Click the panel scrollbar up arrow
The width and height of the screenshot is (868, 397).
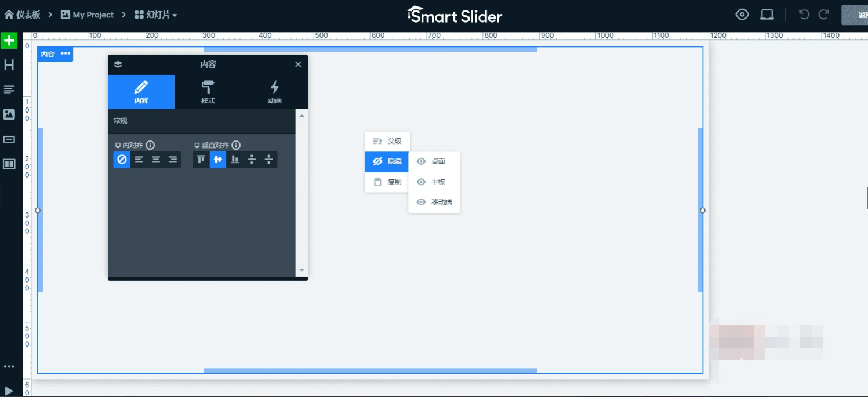click(302, 116)
